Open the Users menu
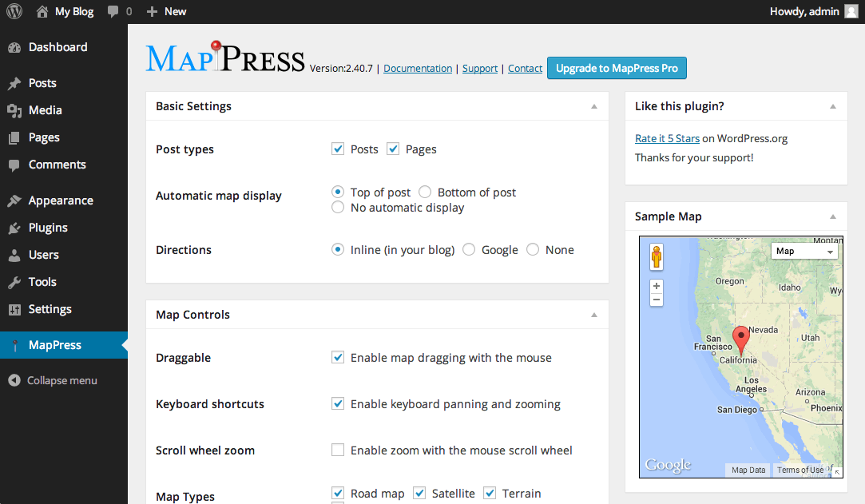 [x=44, y=255]
